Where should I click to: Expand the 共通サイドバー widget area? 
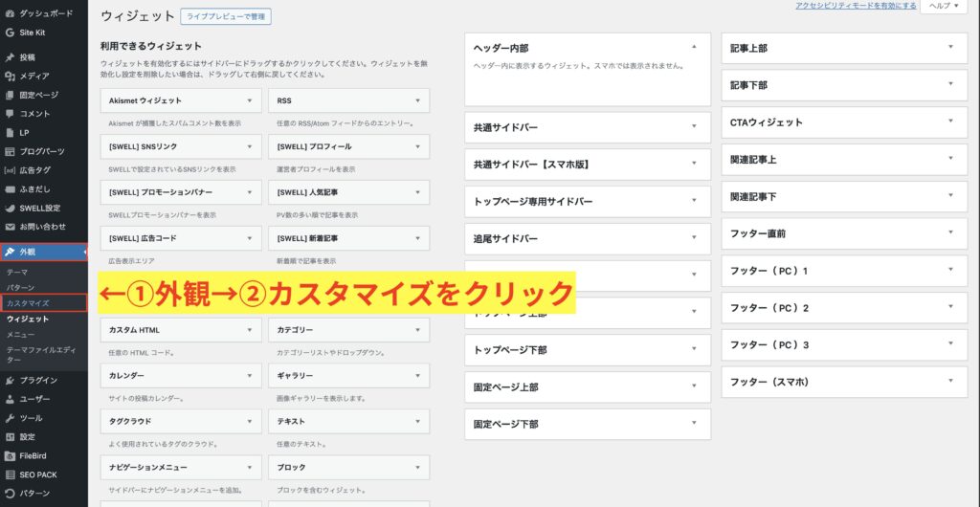694,127
